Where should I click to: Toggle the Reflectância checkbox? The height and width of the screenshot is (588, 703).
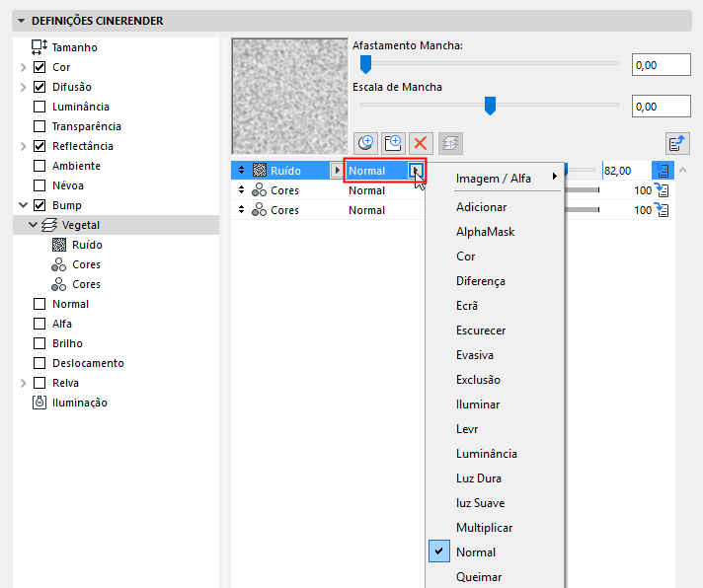(x=39, y=146)
